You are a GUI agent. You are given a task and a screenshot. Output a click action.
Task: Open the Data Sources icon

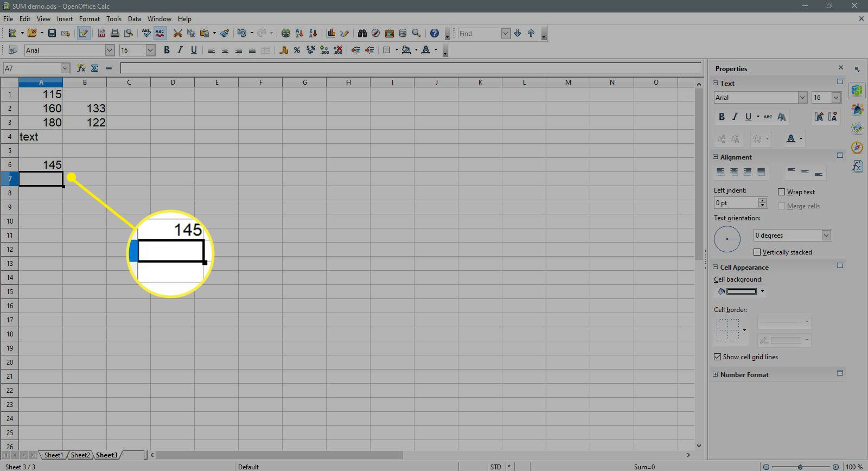coord(403,34)
